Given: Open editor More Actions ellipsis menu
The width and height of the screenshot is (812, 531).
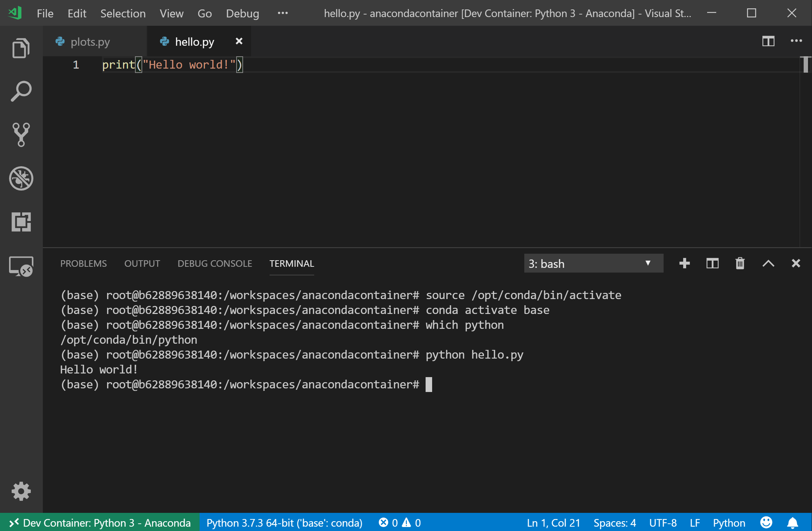Looking at the screenshot, I should pos(796,41).
